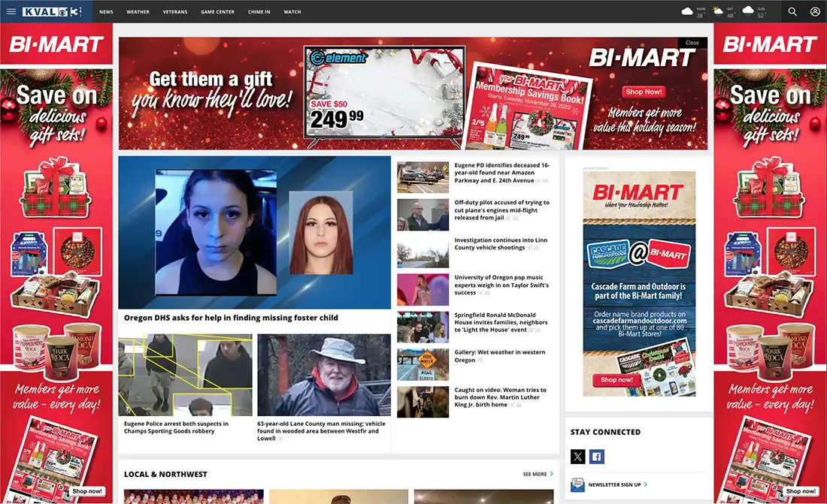Open the Facebook social icon
827x504 pixels.
coord(596,457)
